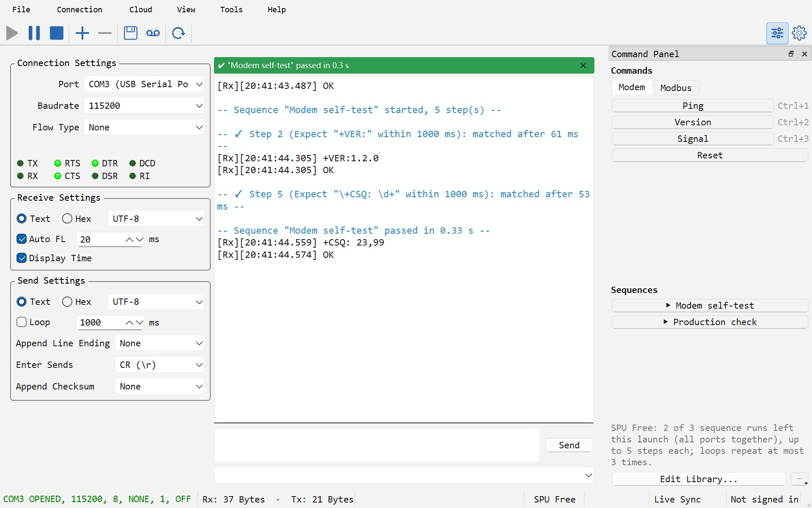Click the Loop interval 1000 ms field

point(110,323)
